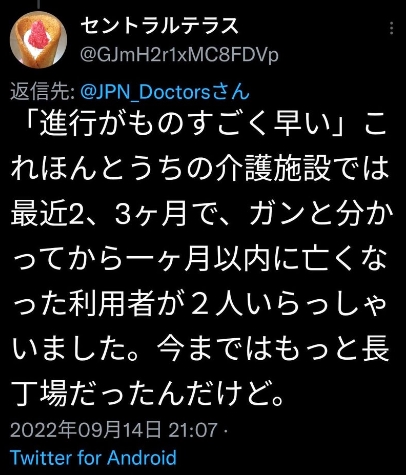Click the text れほんとうちの in the tweet

(100, 170)
